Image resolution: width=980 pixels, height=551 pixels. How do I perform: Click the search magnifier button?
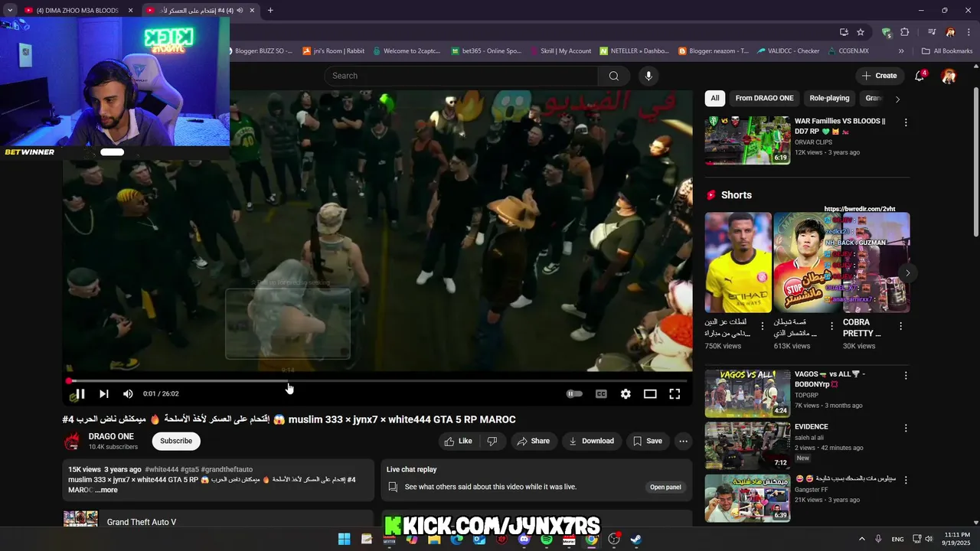[614, 76]
